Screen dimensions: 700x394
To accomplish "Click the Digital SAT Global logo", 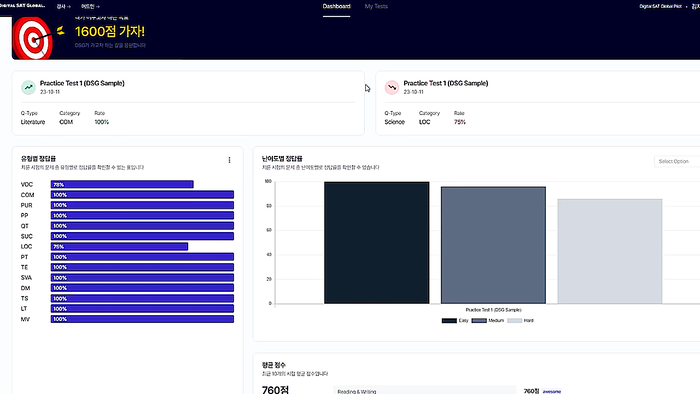I will (x=22, y=5).
